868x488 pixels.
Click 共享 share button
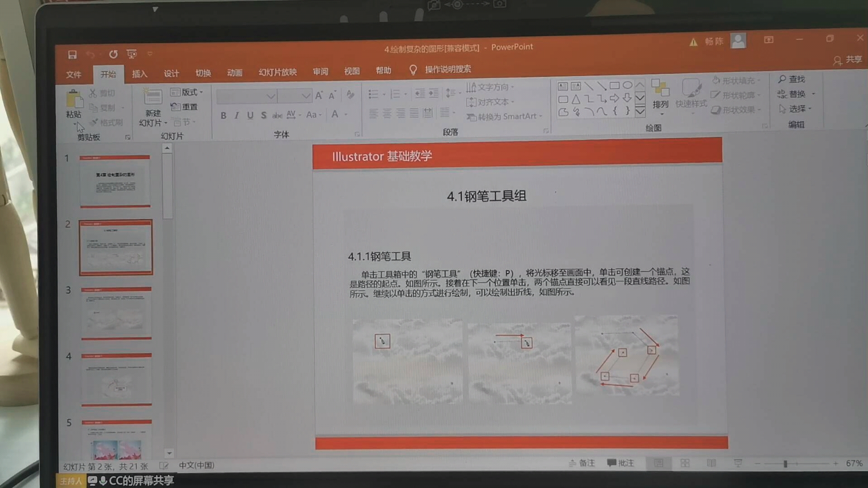tap(848, 60)
